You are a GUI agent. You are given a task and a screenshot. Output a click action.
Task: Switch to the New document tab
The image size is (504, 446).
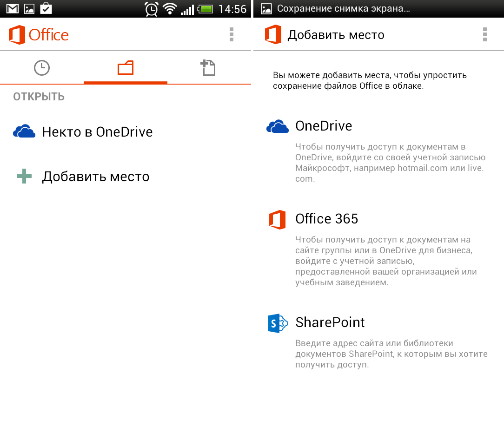tap(209, 68)
